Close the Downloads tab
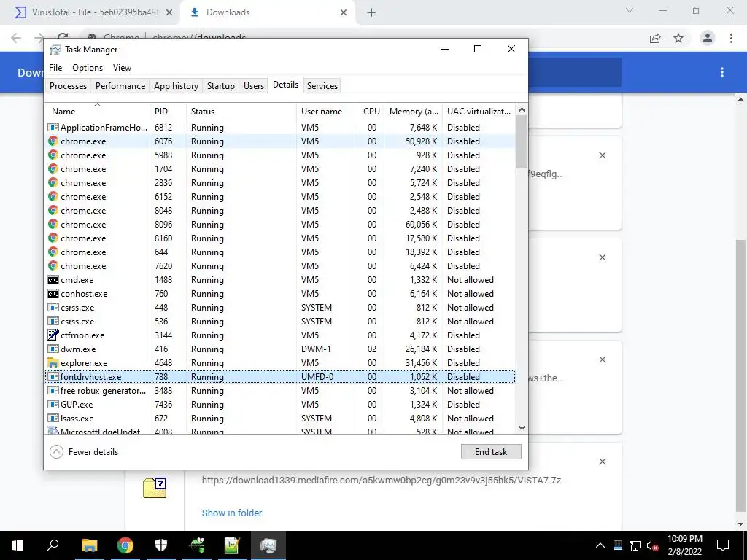The image size is (747, 560). [x=344, y=12]
